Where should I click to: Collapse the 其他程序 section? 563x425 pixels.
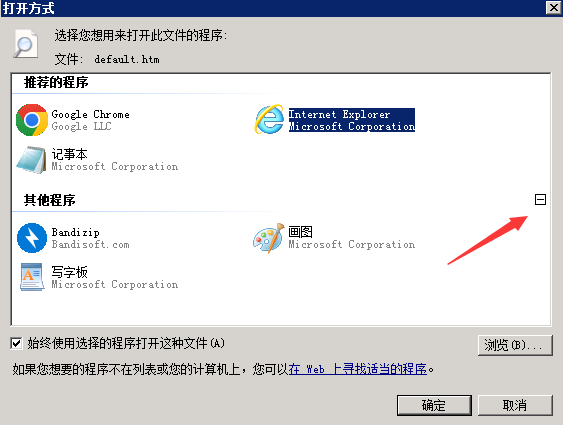540,200
